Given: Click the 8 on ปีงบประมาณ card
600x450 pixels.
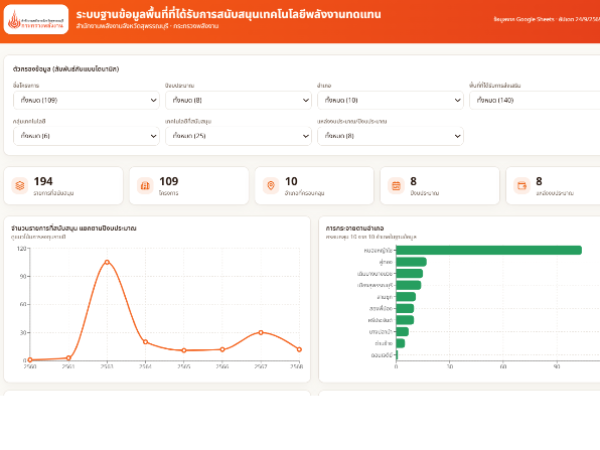Looking at the screenshot, I should (413, 181).
